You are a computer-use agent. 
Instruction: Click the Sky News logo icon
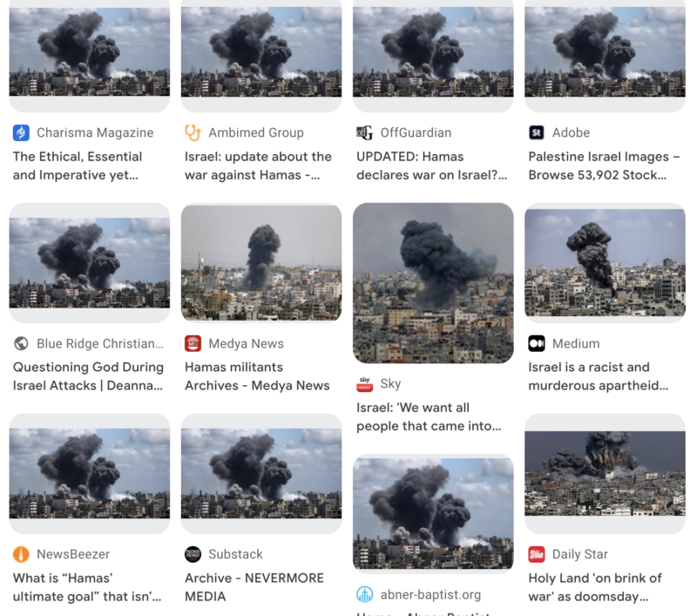pos(364,384)
